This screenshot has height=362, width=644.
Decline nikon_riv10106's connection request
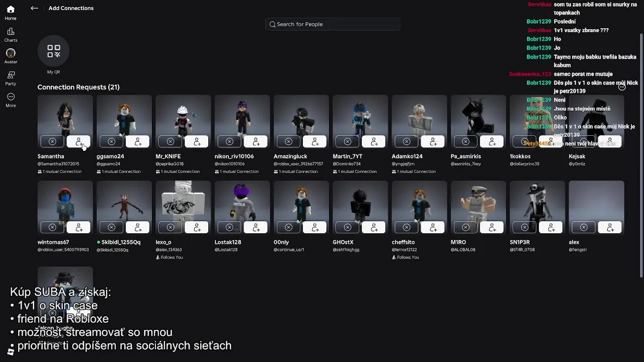click(229, 142)
